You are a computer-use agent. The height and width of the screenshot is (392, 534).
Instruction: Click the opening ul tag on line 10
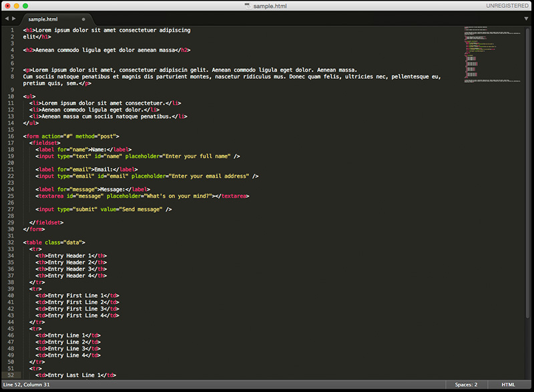[29, 96]
